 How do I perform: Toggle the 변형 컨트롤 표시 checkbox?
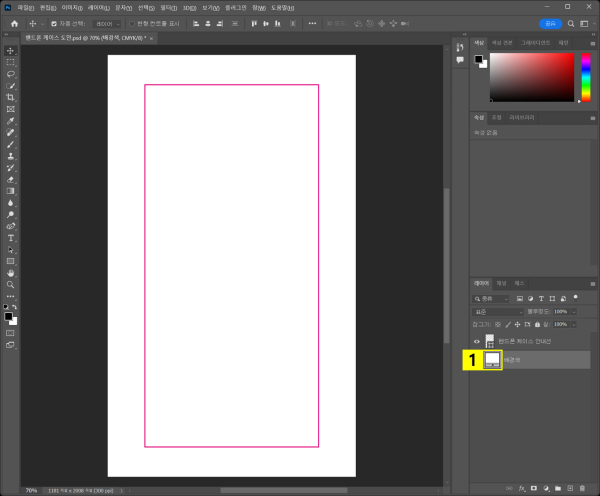point(130,23)
